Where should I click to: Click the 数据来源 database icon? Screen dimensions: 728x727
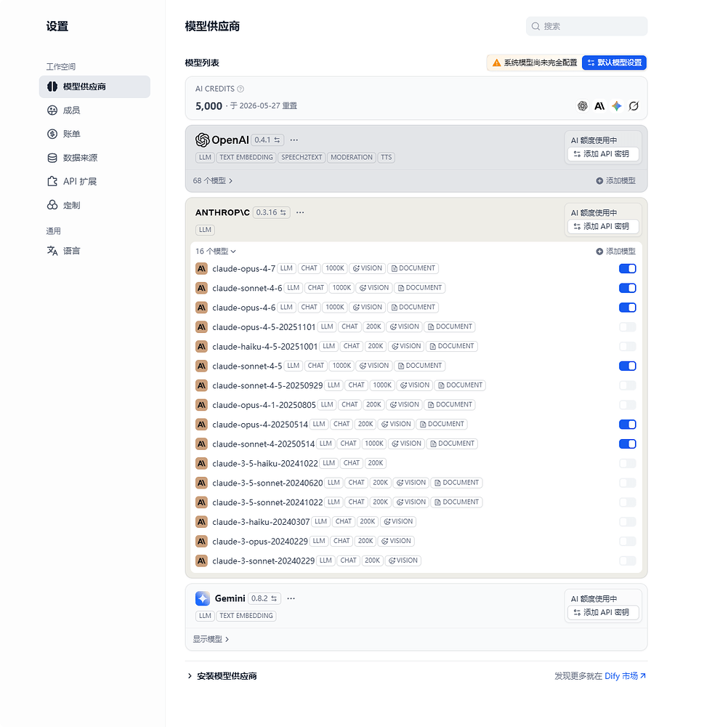point(52,158)
